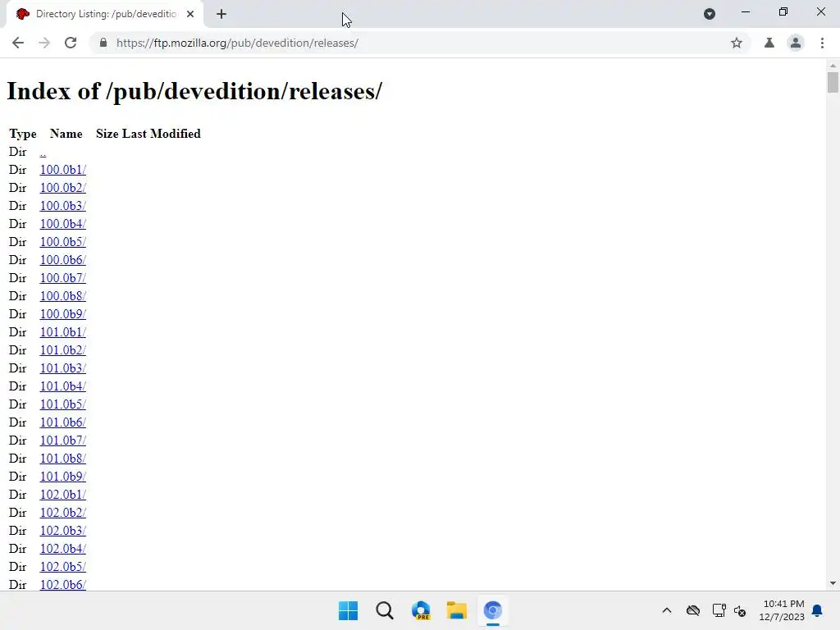Bookmark this page with star icon

pos(737,43)
